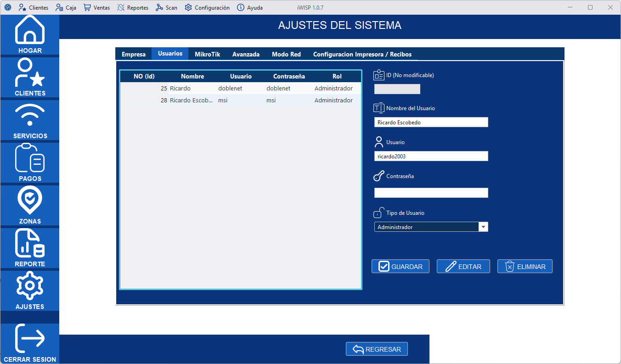Open Hogar home screen from sidebar
Viewport: 621px width, 364px height.
(29, 32)
